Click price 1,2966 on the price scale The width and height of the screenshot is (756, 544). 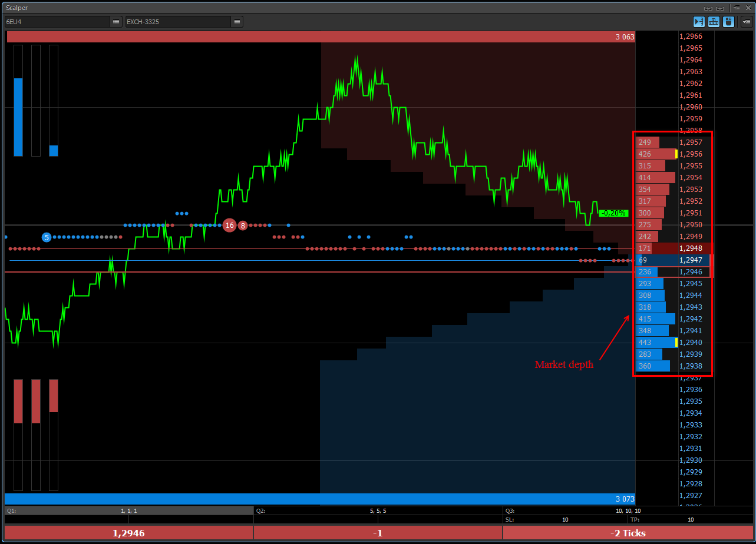tap(691, 37)
